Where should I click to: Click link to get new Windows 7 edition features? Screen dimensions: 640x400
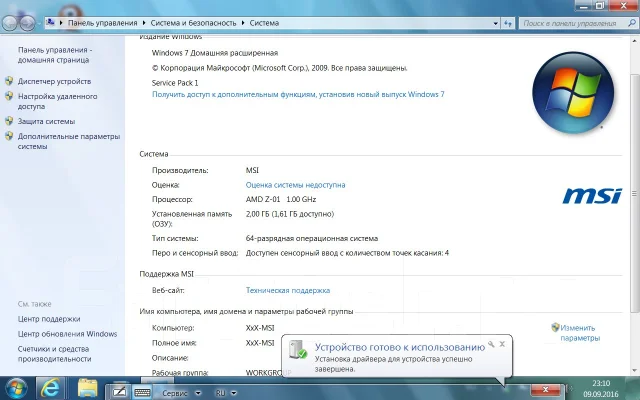click(298, 94)
